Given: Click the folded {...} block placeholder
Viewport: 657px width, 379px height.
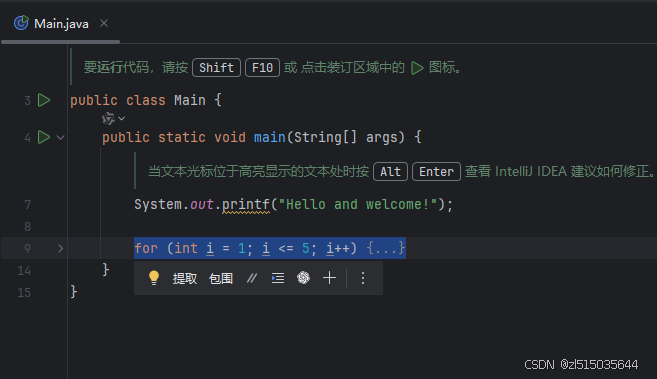Looking at the screenshot, I should coord(386,248).
